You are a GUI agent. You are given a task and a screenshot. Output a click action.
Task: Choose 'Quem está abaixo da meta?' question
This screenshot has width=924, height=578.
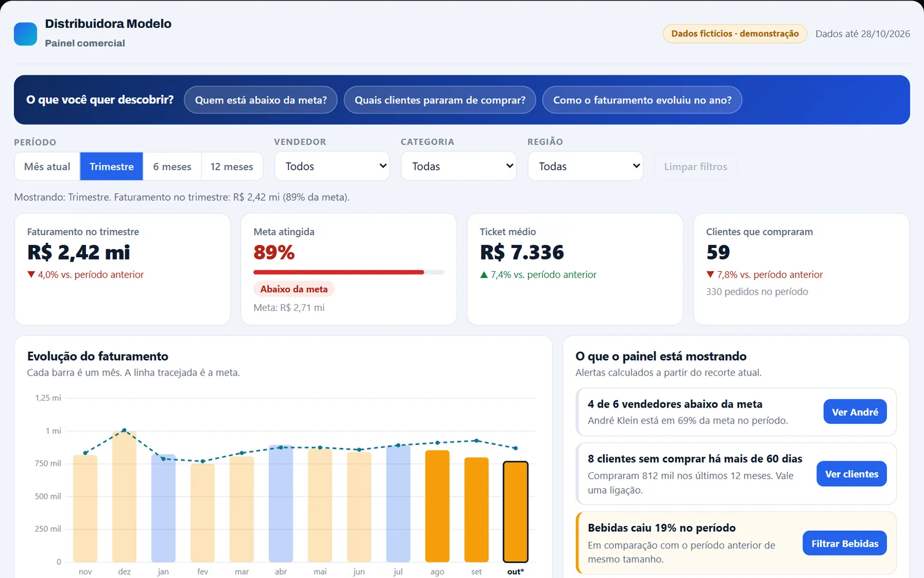(x=260, y=100)
